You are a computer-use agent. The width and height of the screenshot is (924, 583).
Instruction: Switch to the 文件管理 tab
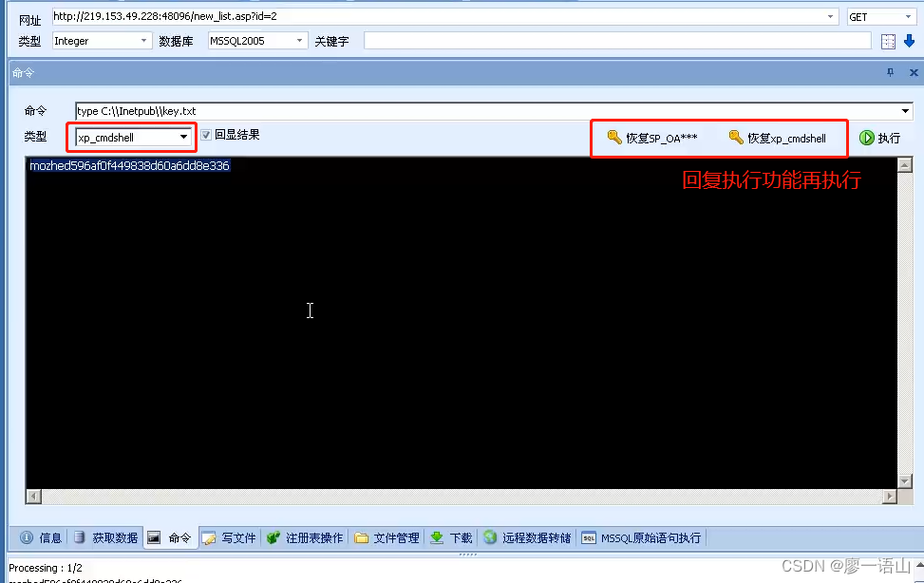click(x=387, y=537)
